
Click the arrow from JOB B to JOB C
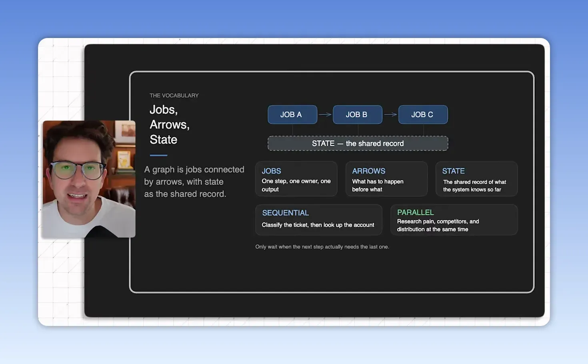390,115
